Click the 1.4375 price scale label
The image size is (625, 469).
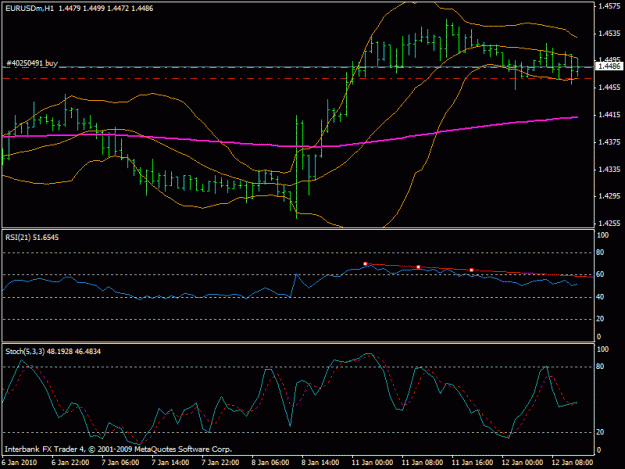coord(609,142)
